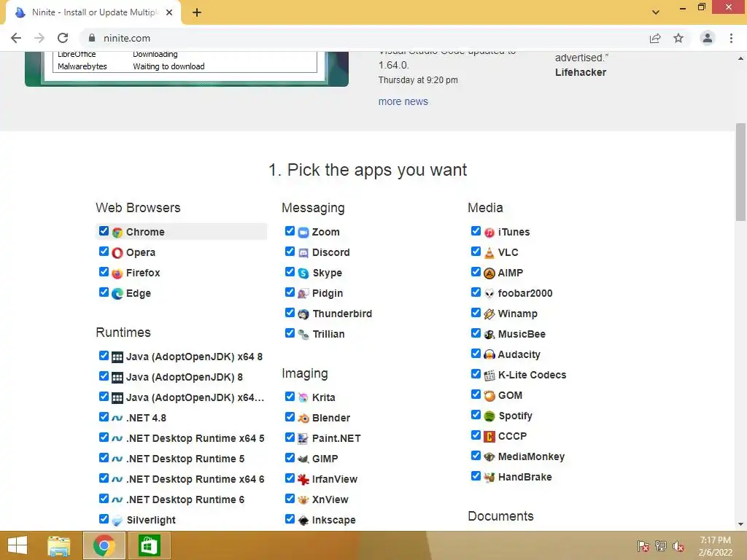The image size is (747, 560).
Task: Click the K-Lite Codecs icon
Action: click(x=489, y=376)
